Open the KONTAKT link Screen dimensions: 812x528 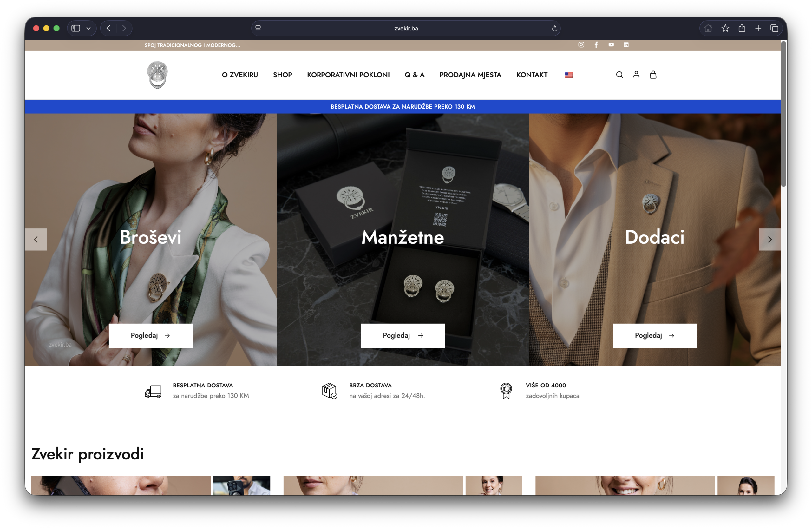[532, 75]
